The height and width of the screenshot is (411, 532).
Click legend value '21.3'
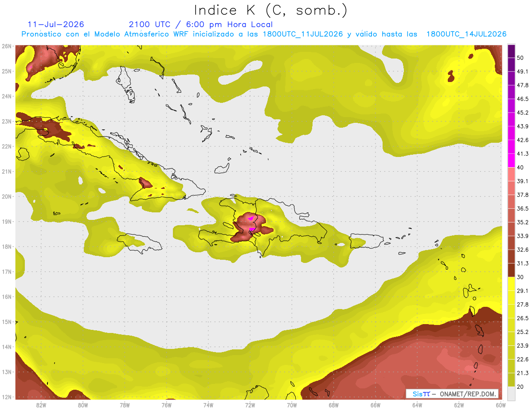pos(523,373)
